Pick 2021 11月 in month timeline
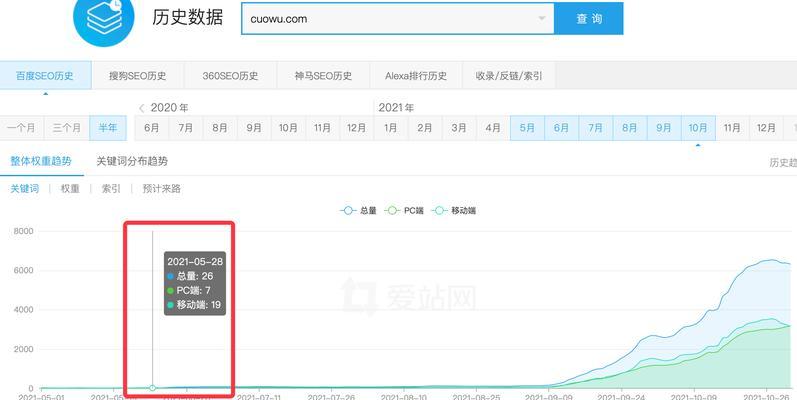Viewport: 797px width, 400px height. [x=732, y=128]
